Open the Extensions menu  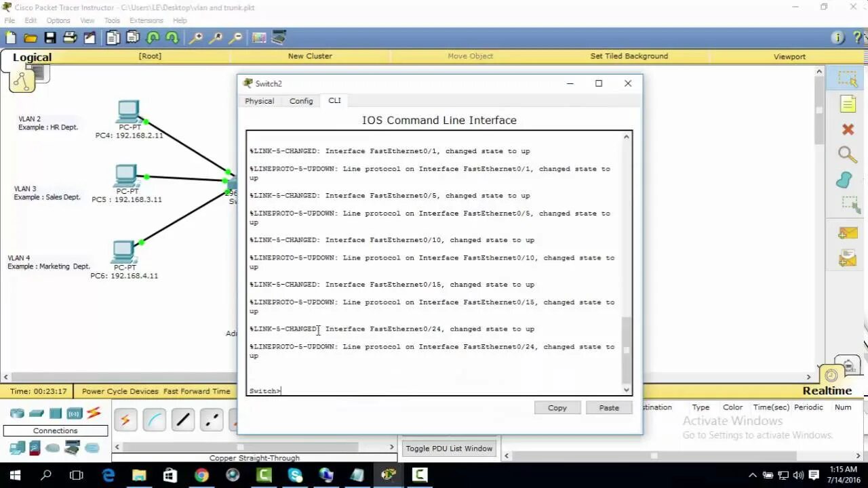coord(146,20)
